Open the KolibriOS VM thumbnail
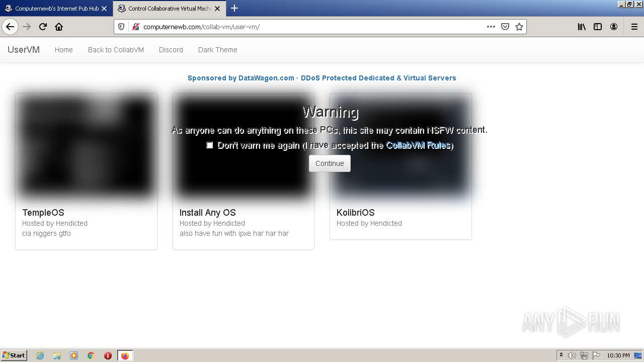This screenshot has width=644, height=362. pyautogui.click(x=400, y=146)
